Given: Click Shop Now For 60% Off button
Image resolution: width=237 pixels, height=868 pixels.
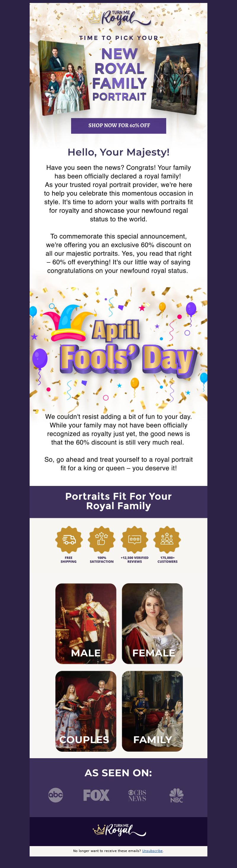Looking at the screenshot, I should (x=119, y=126).
